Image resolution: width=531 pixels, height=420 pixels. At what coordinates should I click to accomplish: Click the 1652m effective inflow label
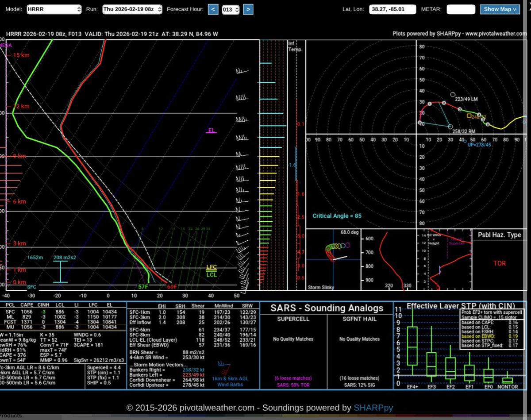click(34, 257)
